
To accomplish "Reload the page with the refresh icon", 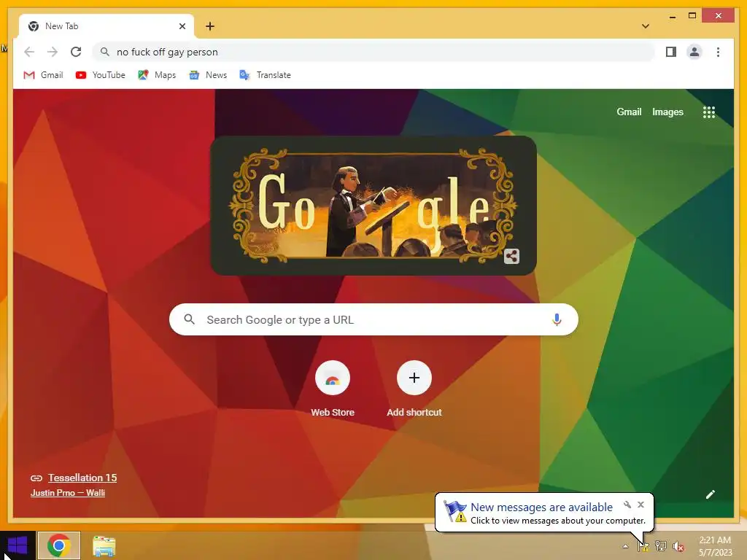I will (x=76, y=52).
